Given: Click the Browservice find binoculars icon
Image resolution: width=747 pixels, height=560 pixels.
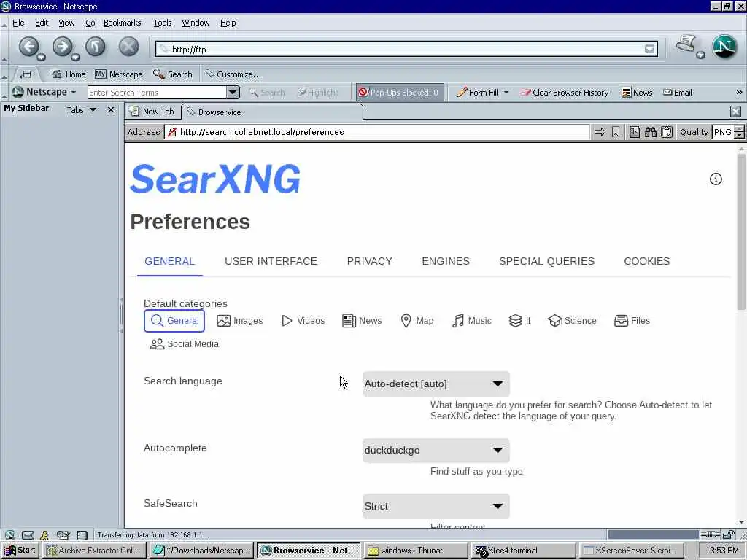Looking at the screenshot, I should point(650,132).
